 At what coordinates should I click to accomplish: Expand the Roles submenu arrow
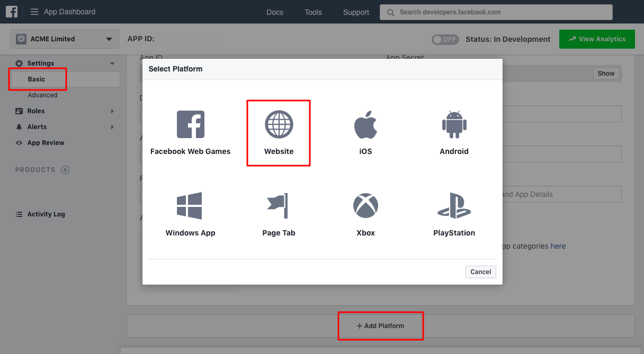point(112,111)
